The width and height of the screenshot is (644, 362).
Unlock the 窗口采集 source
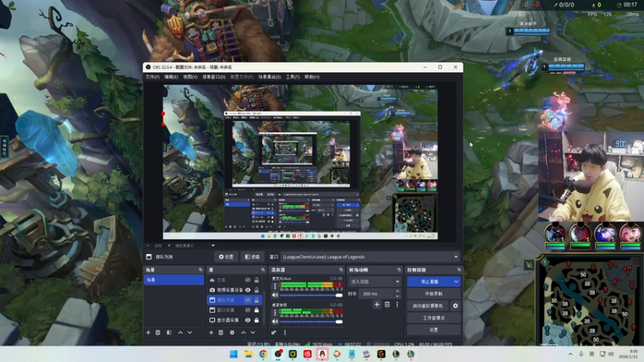pos(257,310)
